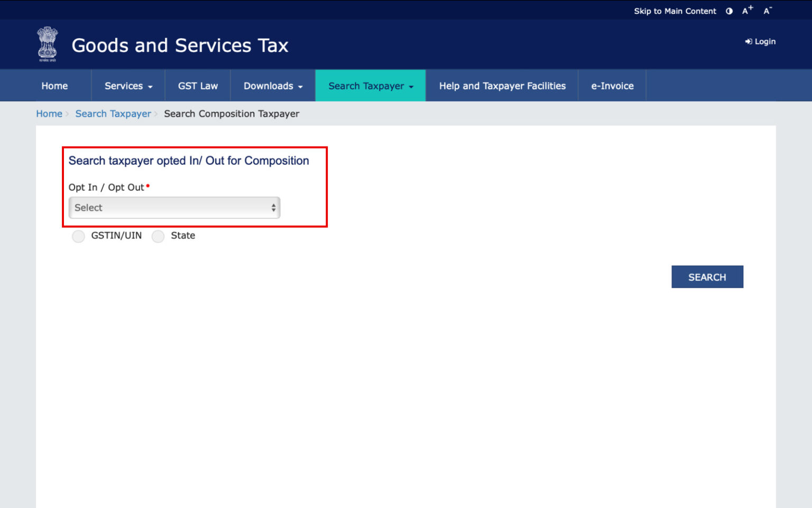Enable the GSTIN/UIN search option
Screen dimensions: 812x508
pyautogui.click(x=78, y=237)
